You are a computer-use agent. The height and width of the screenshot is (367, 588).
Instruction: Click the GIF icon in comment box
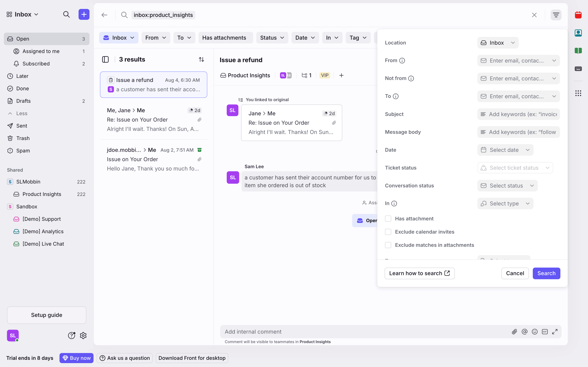544,332
